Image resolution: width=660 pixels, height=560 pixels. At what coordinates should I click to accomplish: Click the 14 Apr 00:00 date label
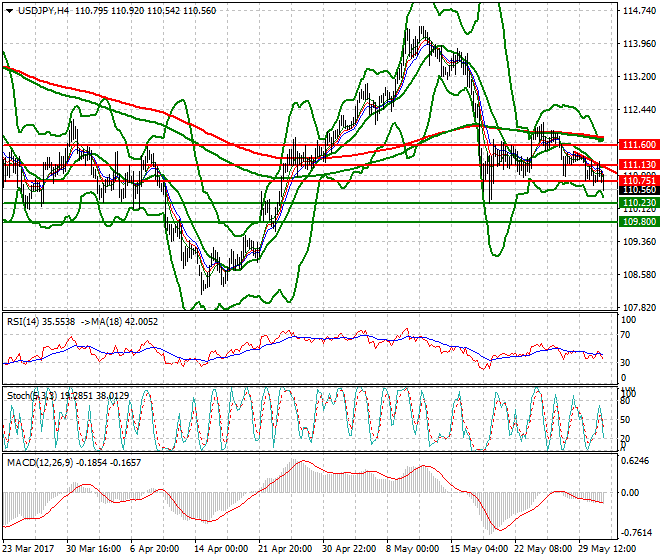[x=219, y=549]
